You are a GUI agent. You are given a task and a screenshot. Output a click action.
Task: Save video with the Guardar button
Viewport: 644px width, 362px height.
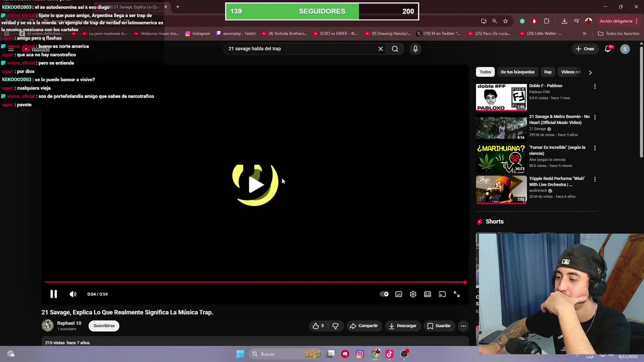coord(439,326)
